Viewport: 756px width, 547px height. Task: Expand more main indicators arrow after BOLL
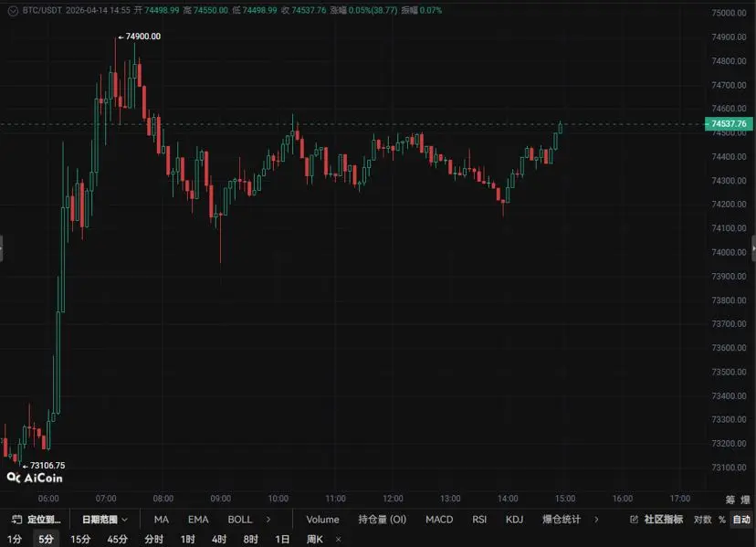pyautogui.click(x=268, y=520)
